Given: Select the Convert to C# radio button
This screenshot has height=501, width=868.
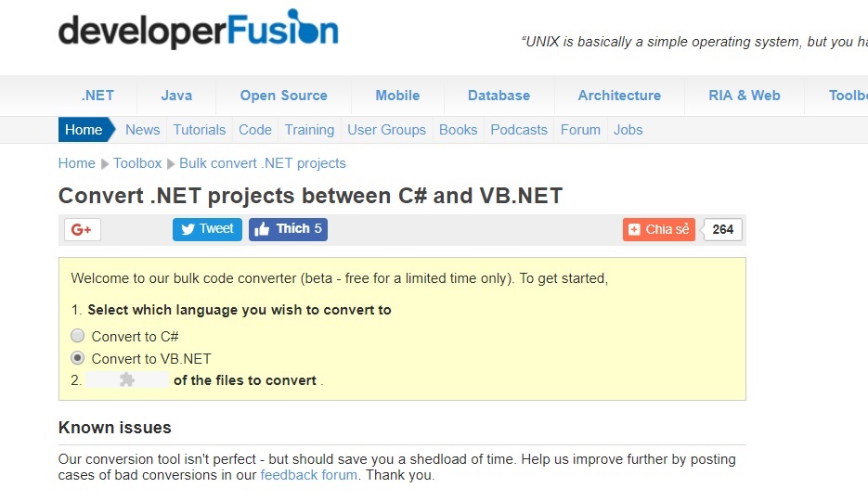Looking at the screenshot, I should (x=78, y=336).
